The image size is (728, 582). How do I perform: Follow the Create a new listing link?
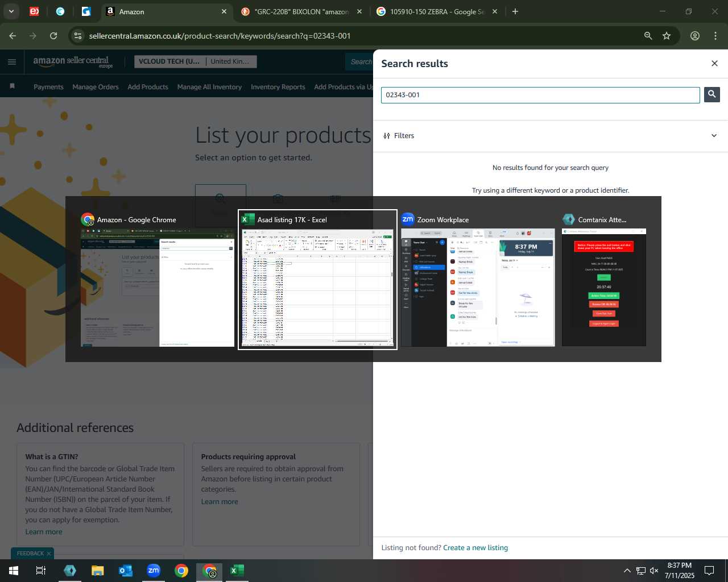tap(475, 548)
